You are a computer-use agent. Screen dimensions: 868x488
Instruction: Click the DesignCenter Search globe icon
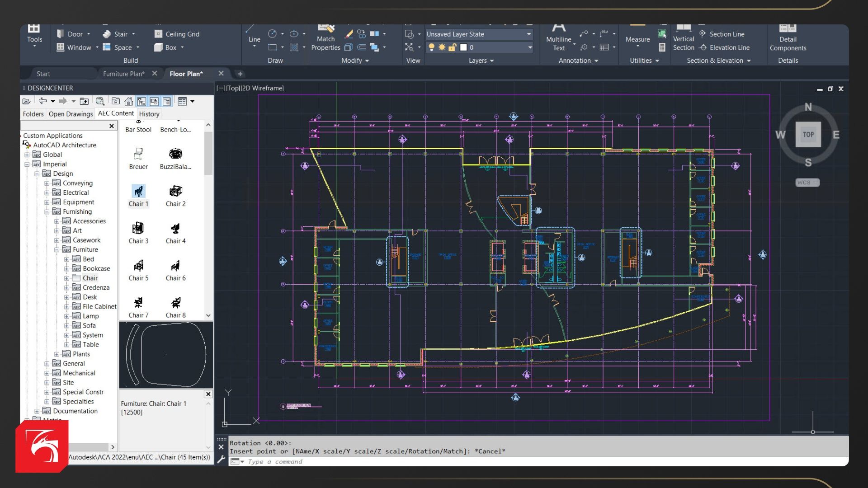[x=100, y=101]
